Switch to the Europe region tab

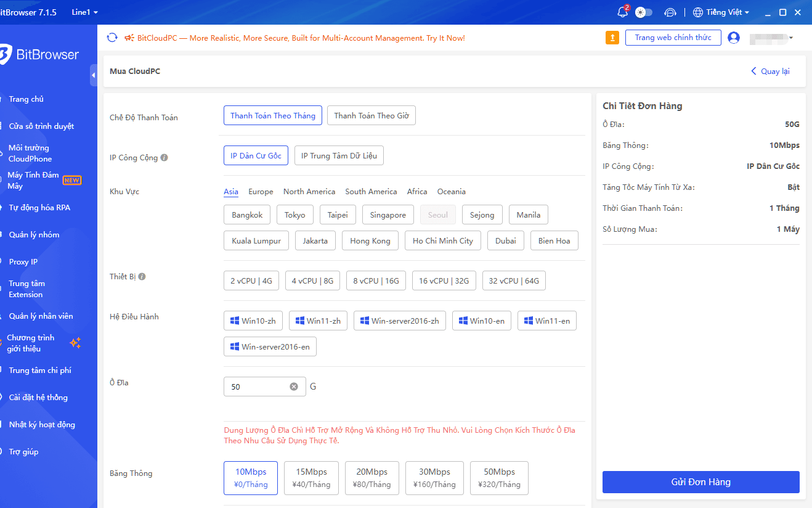point(261,192)
